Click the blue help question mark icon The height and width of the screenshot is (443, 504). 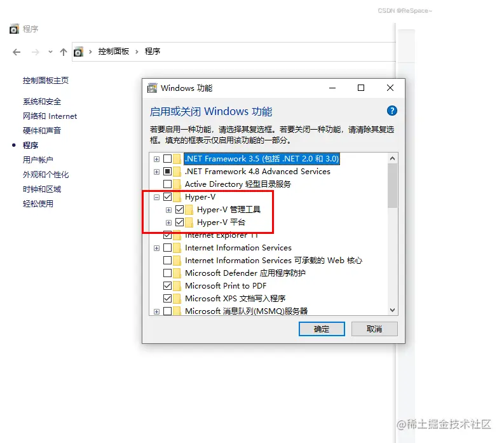coord(392,111)
